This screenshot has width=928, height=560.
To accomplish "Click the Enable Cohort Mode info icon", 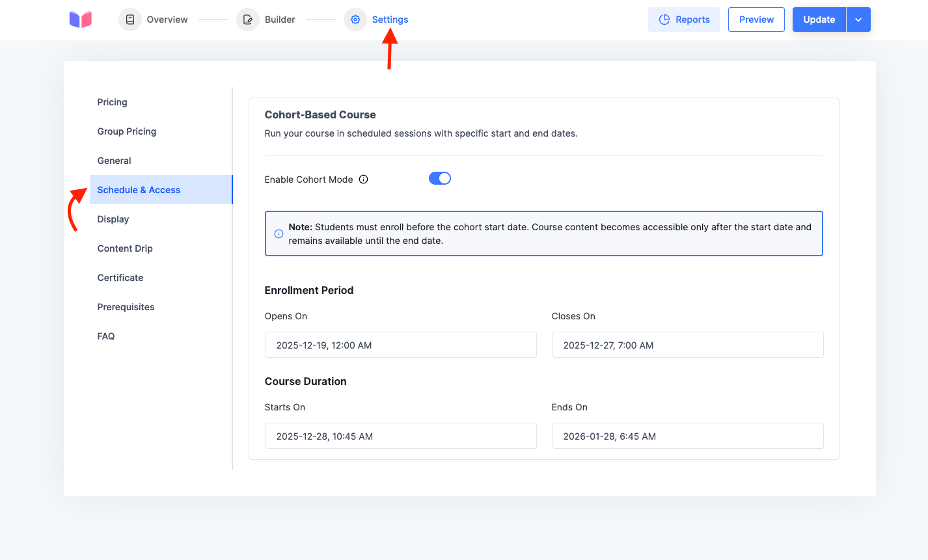I will (364, 180).
